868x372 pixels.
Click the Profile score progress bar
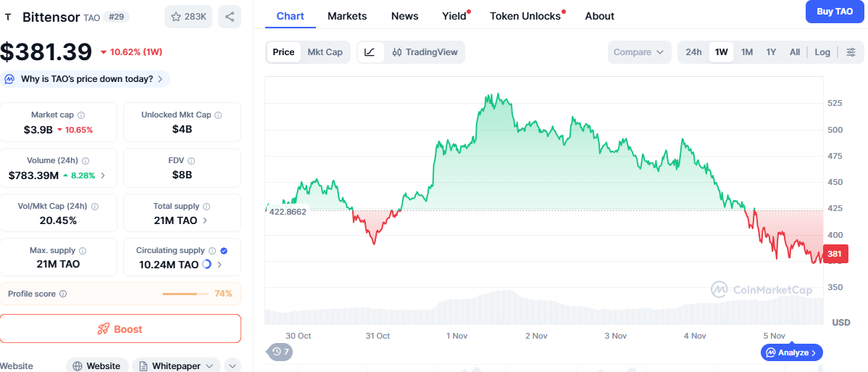pos(184,294)
